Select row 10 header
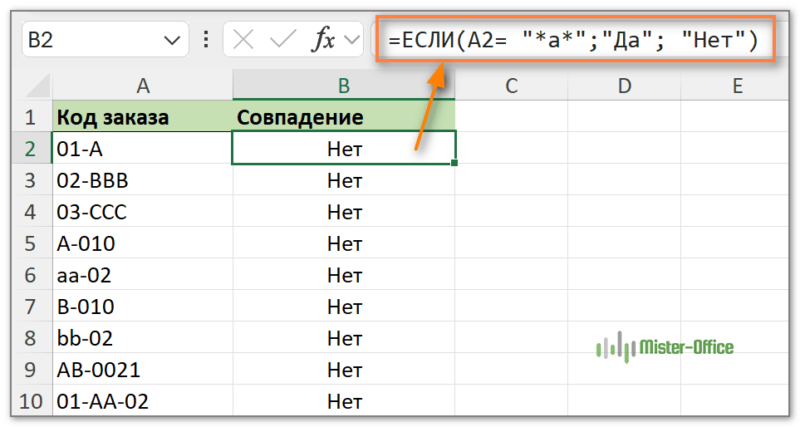Viewport: 800px width, 427px height. 30,402
